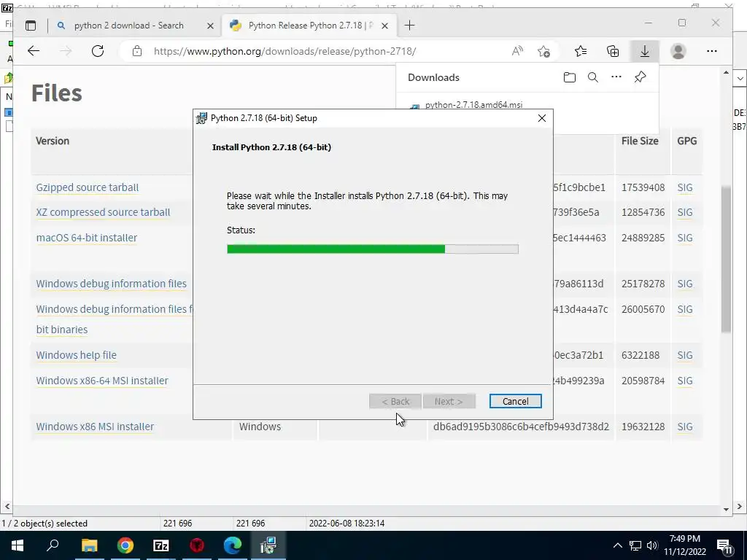This screenshot has width=747, height=560.
Task: Toggle Read aloud icon in address bar
Action: tap(517, 51)
